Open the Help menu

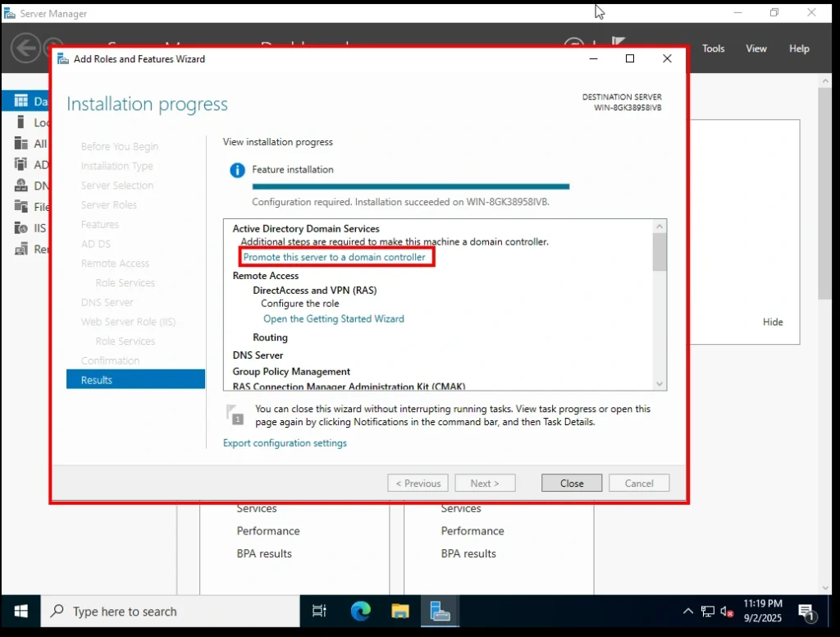pyautogui.click(x=799, y=48)
